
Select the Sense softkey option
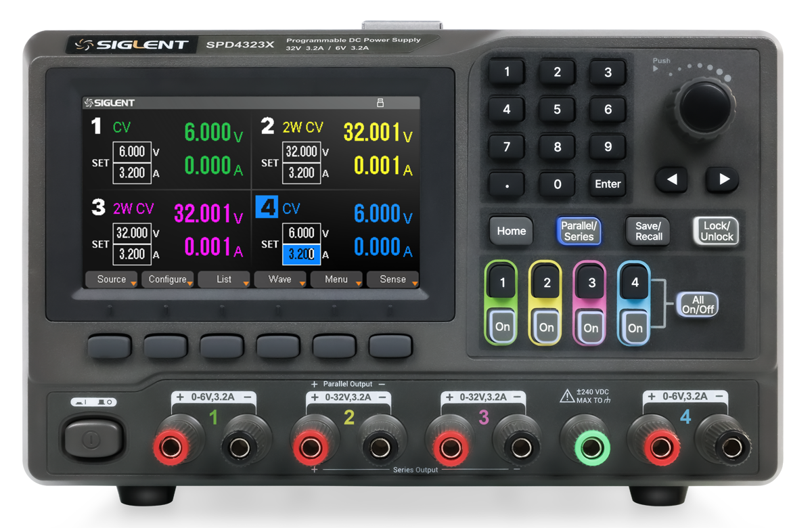(x=392, y=280)
